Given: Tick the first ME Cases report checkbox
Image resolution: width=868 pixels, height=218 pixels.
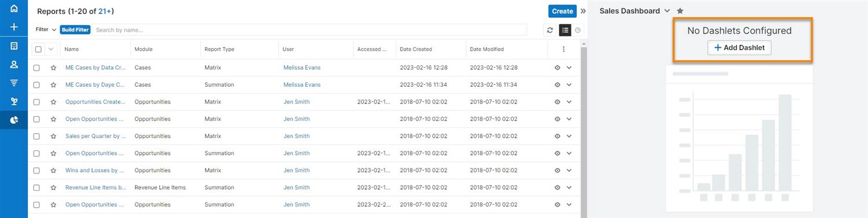Looking at the screenshot, I should point(36,68).
